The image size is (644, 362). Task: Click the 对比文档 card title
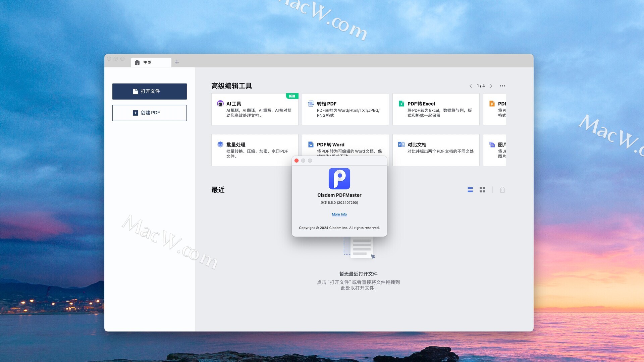pyautogui.click(x=417, y=144)
